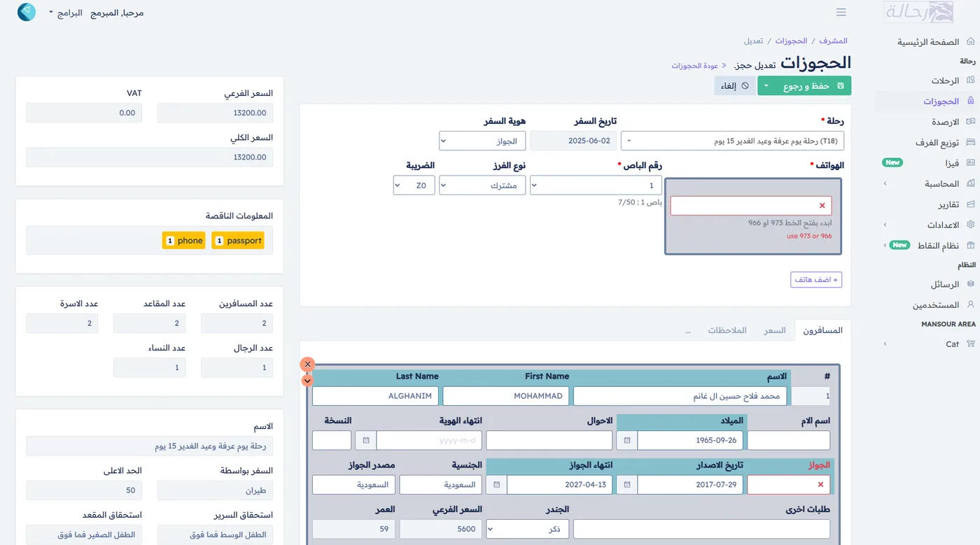Open the الجندر gender dropdown
980x545 pixels.
coord(528,529)
